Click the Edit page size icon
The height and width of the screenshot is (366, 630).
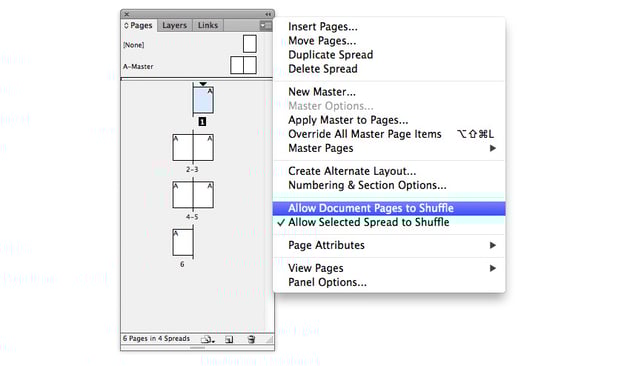207,339
